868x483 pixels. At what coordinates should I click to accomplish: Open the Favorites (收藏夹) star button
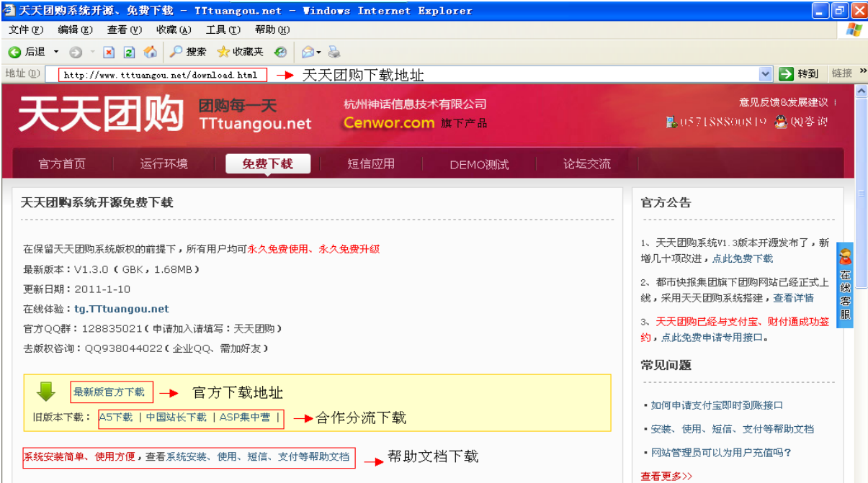point(240,52)
